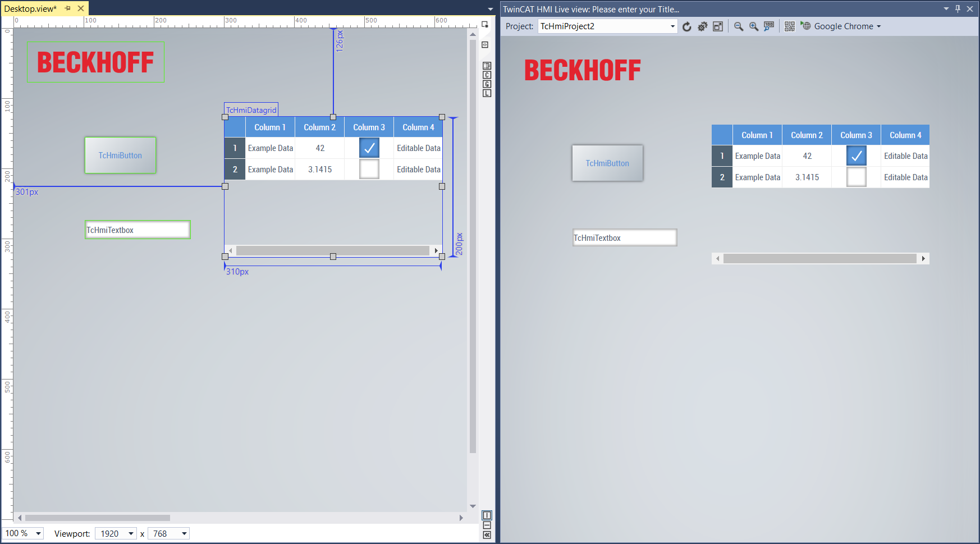Open the Viewport width 1920 dropdown

tap(131, 533)
